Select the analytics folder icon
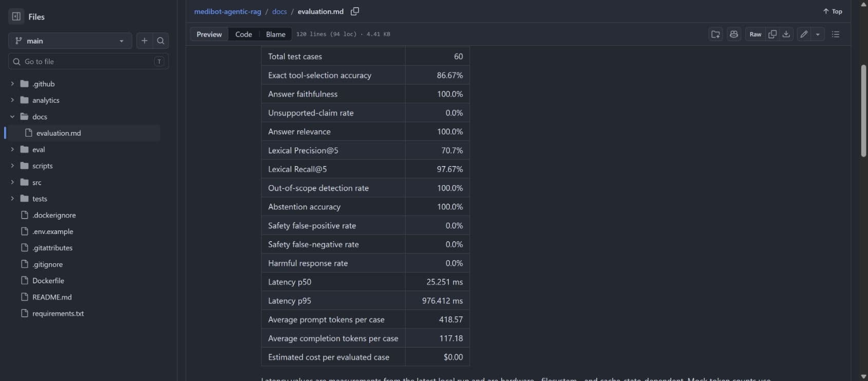Screen dimensions: 868x381 coord(24,100)
